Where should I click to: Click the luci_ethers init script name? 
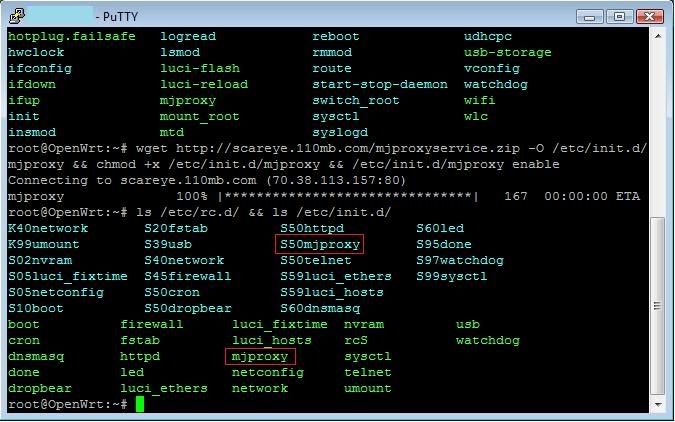(x=164, y=388)
